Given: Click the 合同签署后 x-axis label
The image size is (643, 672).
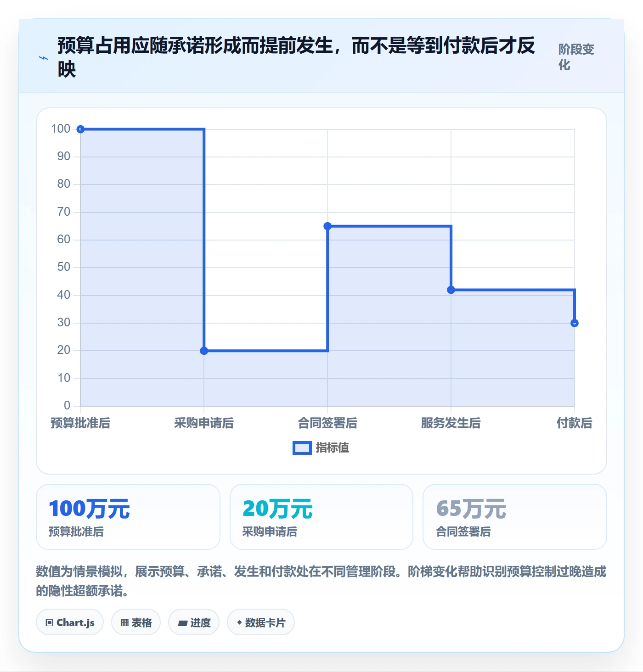Looking at the screenshot, I should 327,423.
